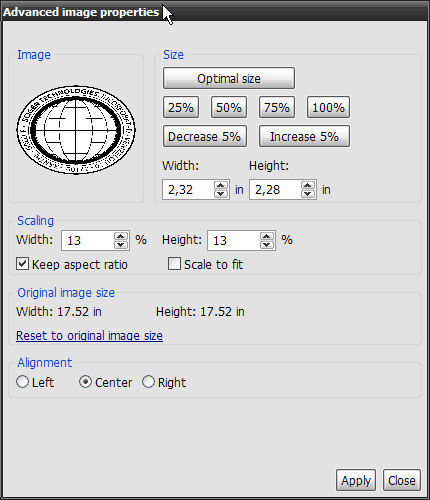
Task: Decrease Scaling Height with down arrow
Action: pos(266,245)
